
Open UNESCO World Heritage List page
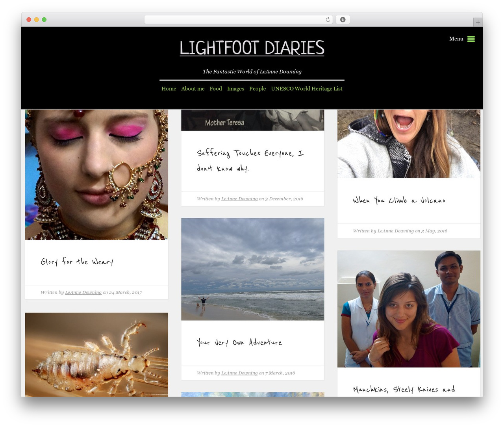pyautogui.click(x=307, y=89)
